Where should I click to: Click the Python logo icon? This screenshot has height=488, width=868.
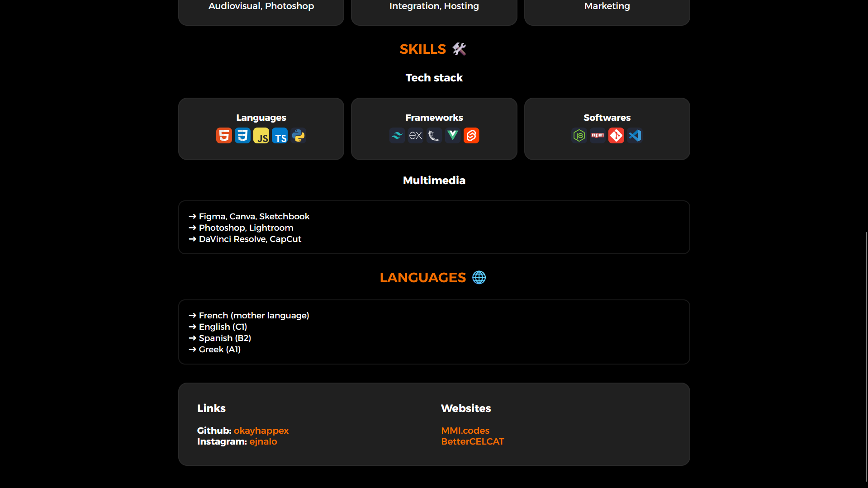click(x=299, y=136)
